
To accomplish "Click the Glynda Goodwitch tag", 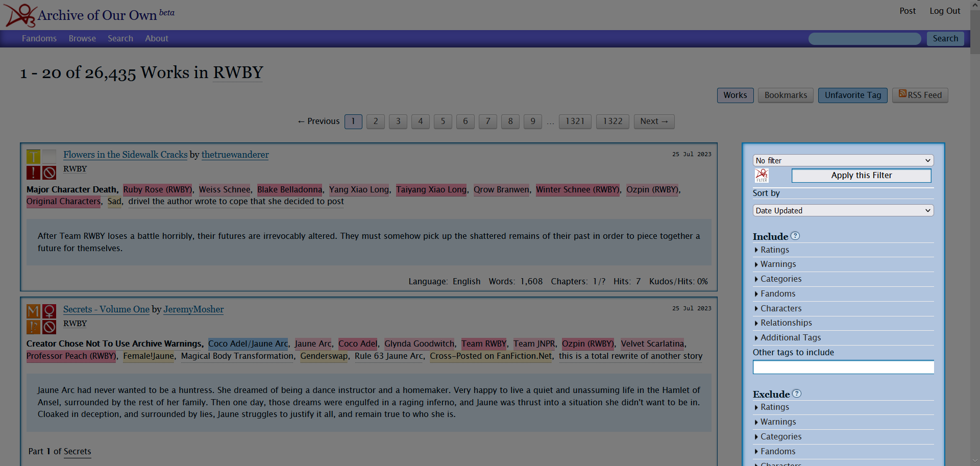I will point(420,344).
